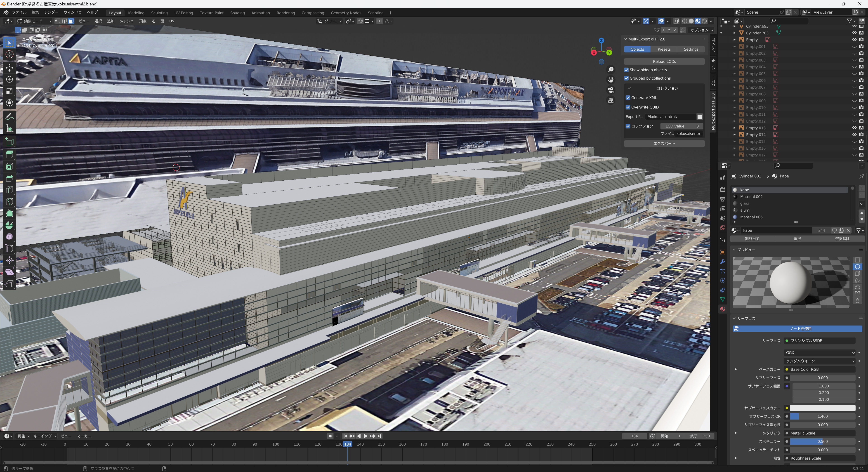868x472 pixels.
Task: Open the GGX distribution dropdown
Action: pos(819,352)
